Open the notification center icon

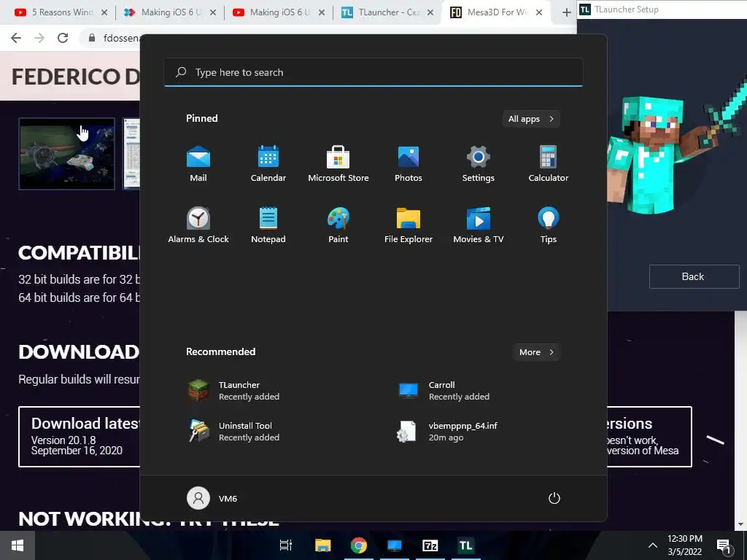point(724,545)
